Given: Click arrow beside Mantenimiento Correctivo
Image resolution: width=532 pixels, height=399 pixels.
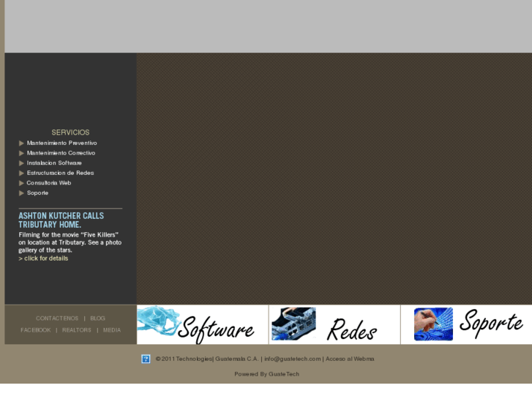Looking at the screenshot, I should (21, 153).
